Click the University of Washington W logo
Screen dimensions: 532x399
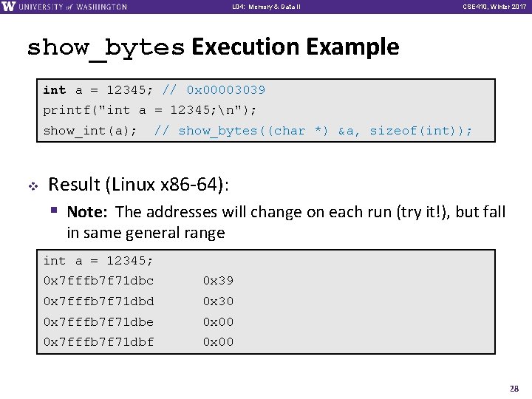pyautogui.click(x=8, y=6)
